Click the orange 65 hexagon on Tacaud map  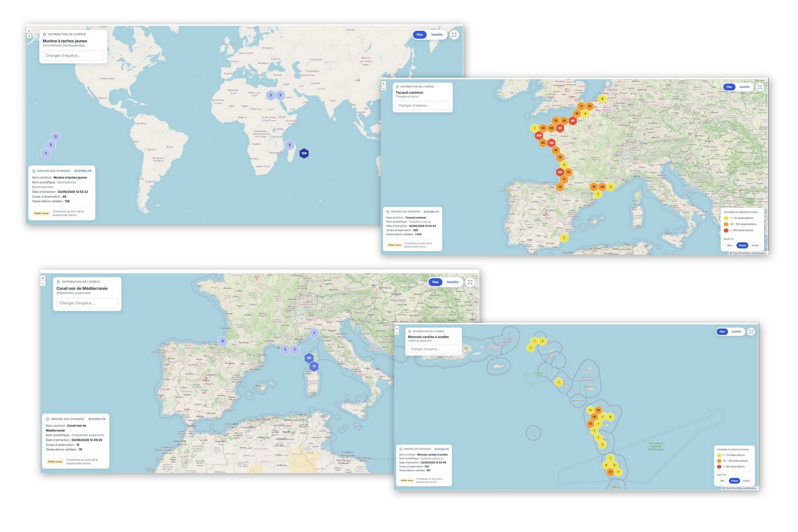point(543,143)
